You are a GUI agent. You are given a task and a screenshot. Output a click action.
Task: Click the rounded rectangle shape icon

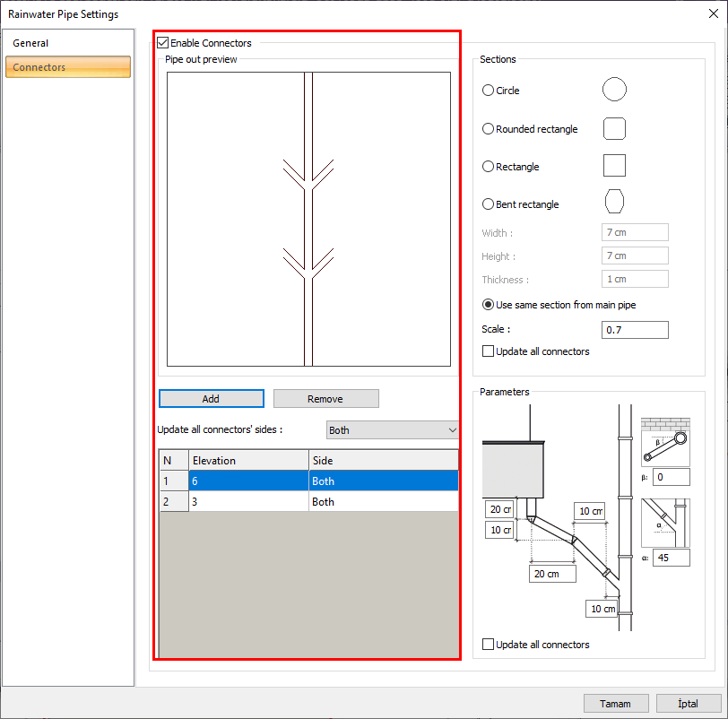pos(614,128)
